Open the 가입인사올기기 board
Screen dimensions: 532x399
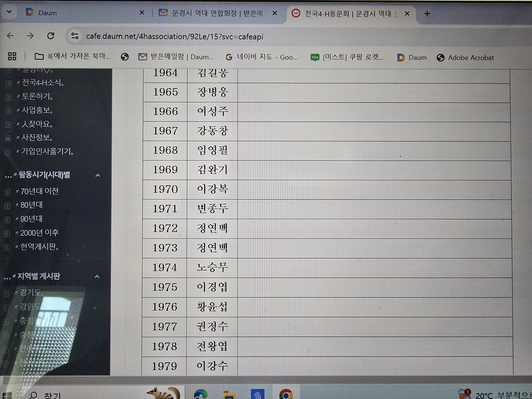click(x=47, y=151)
